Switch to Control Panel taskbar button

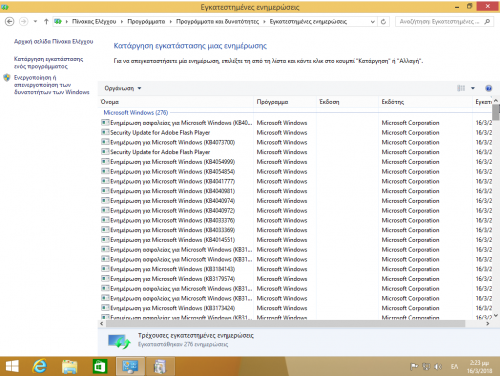pos(130,366)
